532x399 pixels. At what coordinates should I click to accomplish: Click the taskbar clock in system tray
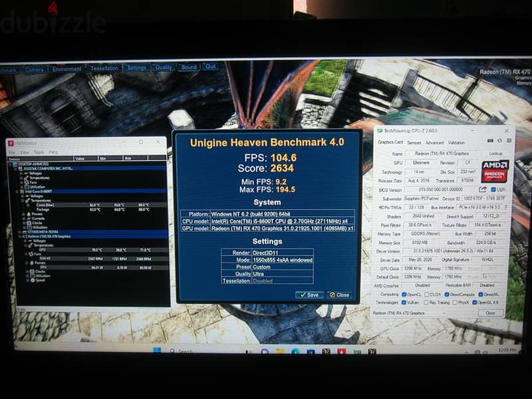507,350
